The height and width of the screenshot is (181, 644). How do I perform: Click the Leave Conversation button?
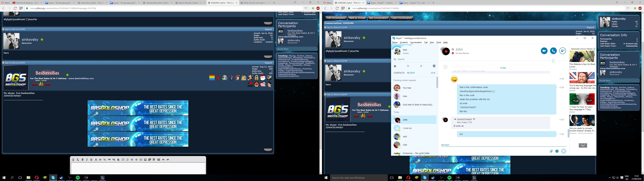point(401,18)
